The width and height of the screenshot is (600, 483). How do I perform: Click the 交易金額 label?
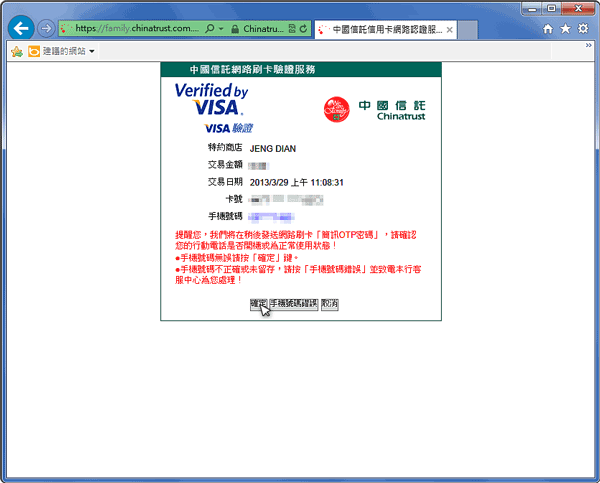[x=225, y=165]
